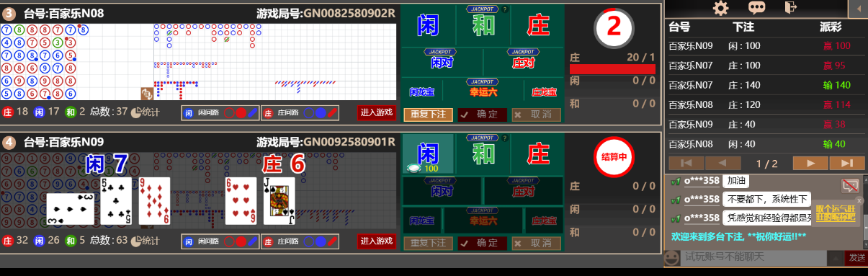
Task: Click 重复下注 for table N08
Action: point(428,114)
